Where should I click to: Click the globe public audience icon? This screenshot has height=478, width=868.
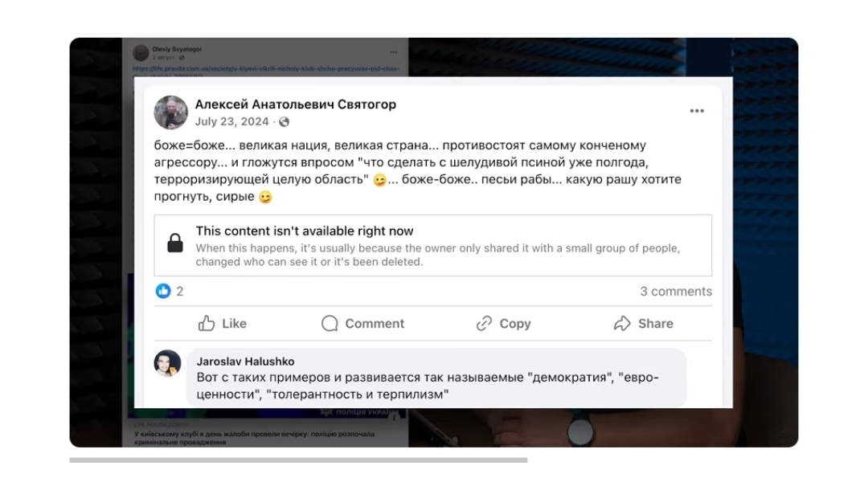[284, 122]
